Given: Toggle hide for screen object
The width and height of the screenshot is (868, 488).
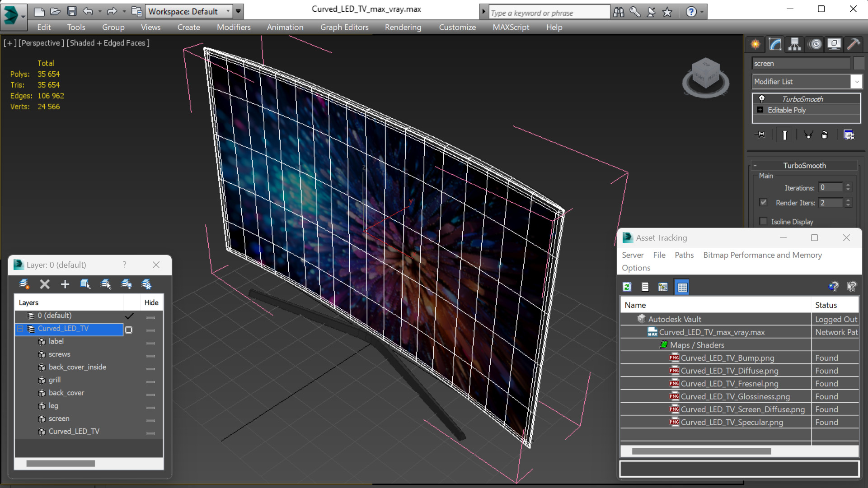Looking at the screenshot, I should point(151,420).
